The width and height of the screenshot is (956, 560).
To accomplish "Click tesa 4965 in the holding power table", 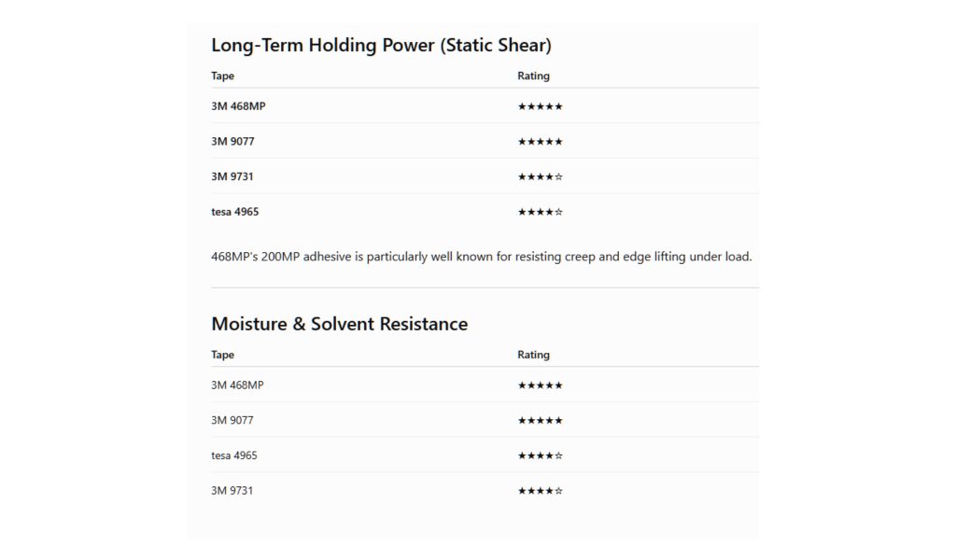I will pyautogui.click(x=234, y=212).
